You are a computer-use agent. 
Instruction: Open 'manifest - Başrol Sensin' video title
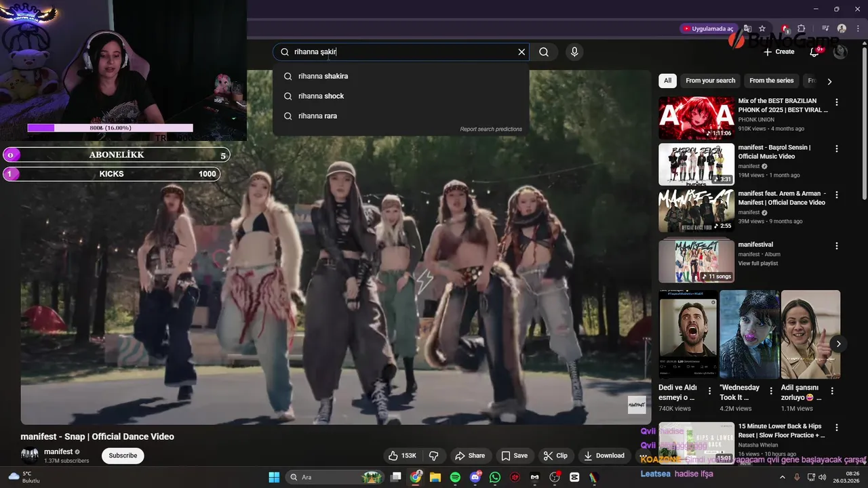click(774, 152)
